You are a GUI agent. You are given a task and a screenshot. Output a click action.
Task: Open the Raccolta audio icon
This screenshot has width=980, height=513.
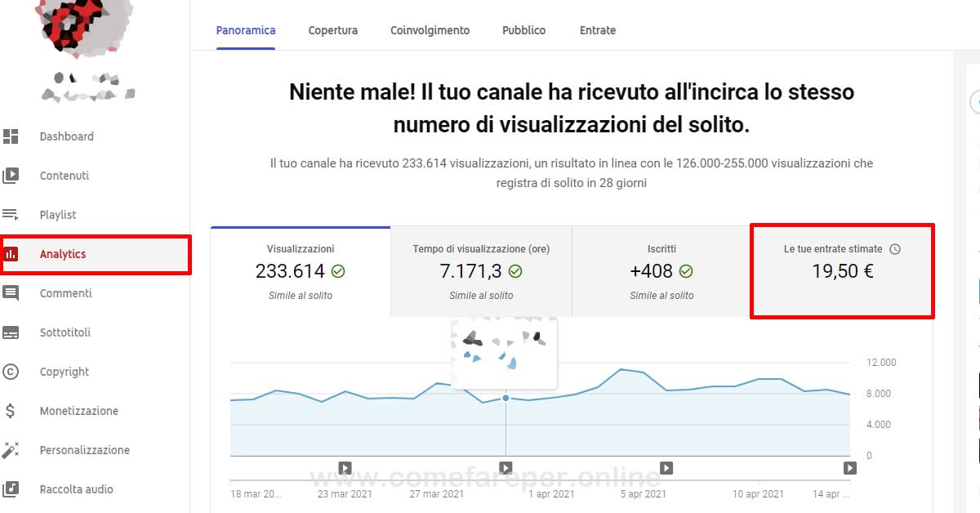pos(13,489)
